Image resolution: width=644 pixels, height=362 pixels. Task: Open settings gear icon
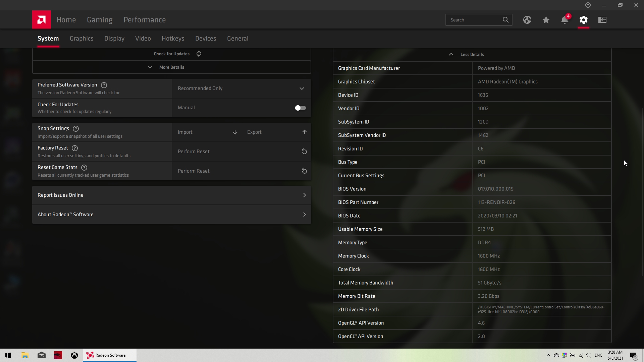583,20
